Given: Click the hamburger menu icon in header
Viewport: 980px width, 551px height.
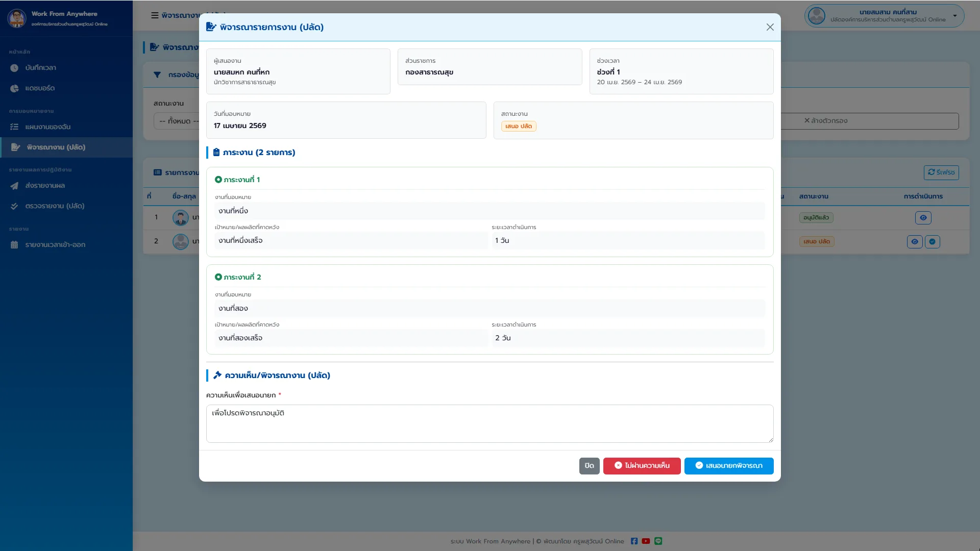Looking at the screenshot, I should (155, 15).
